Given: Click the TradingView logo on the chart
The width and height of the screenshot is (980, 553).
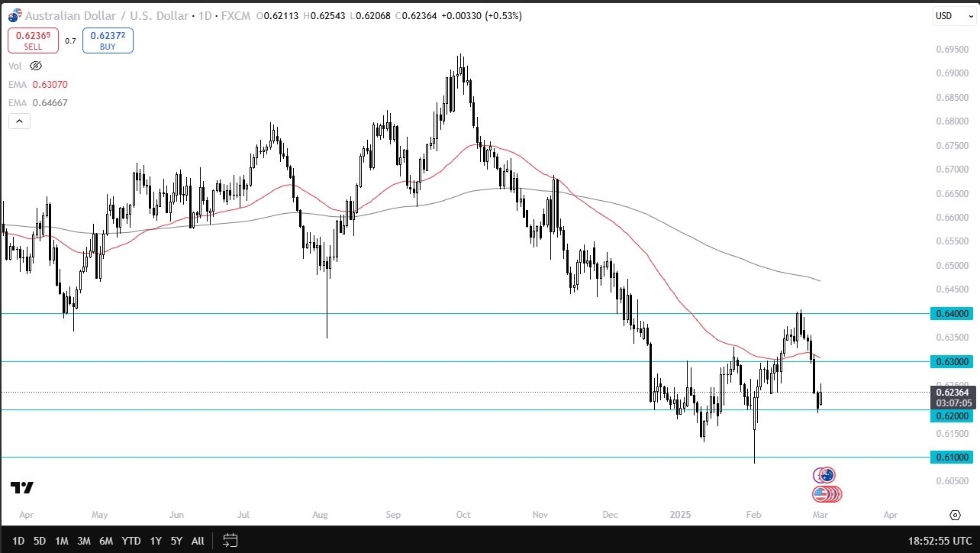Looking at the screenshot, I should 22,488.
